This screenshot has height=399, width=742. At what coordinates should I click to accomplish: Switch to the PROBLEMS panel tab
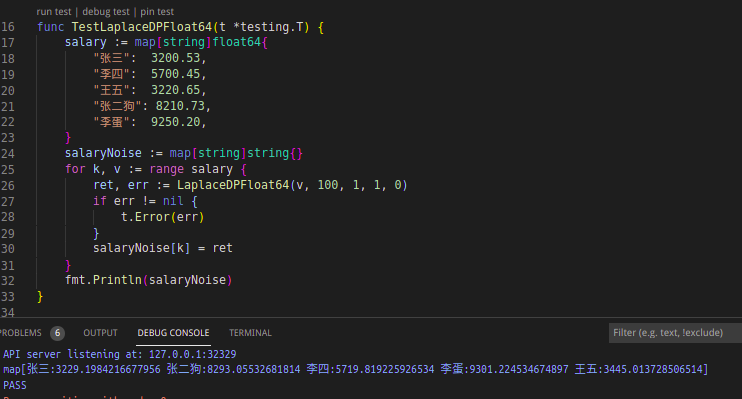[20, 333]
